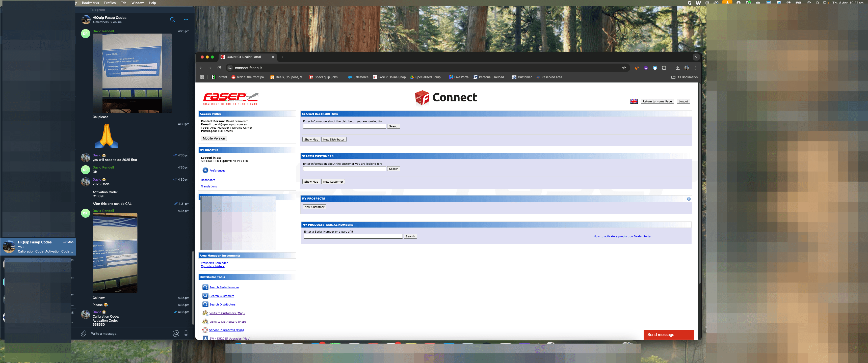
Task: Bookmark this page with the star icon
Action: (624, 68)
